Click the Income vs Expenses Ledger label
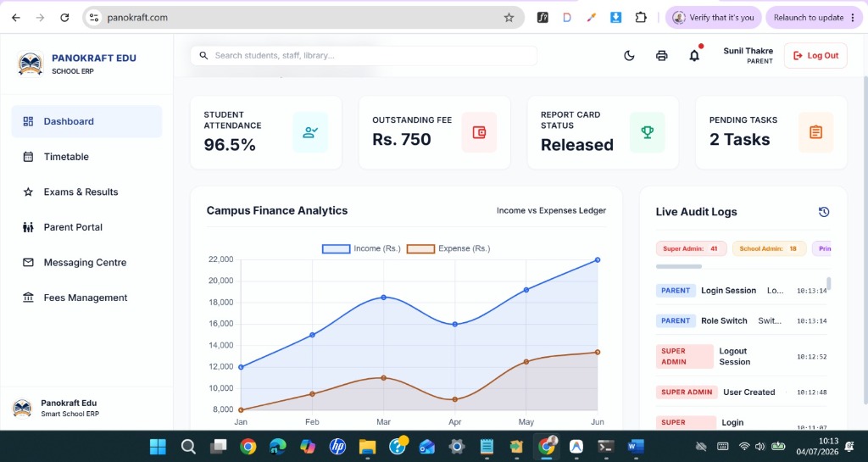868x462 pixels. click(x=551, y=210)
